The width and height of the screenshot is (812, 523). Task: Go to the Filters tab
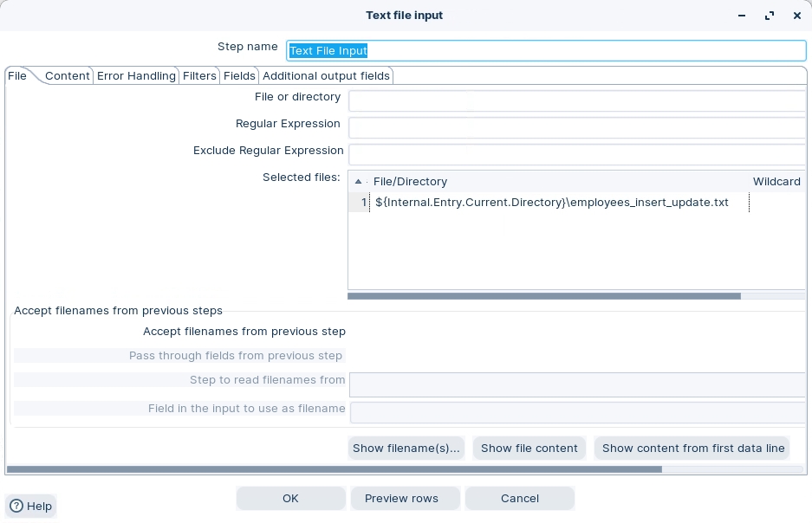coord(199,76)
